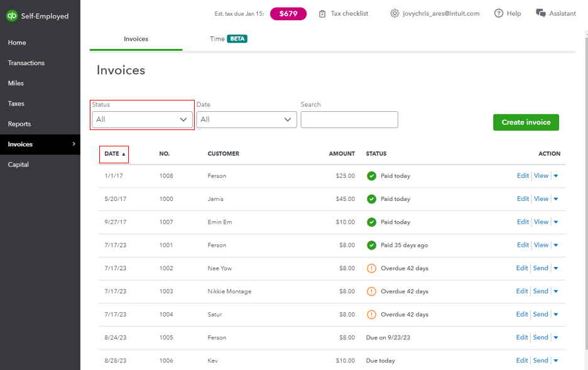
Task: Open the Help question mark icon
Action: (x=498, y=13)
